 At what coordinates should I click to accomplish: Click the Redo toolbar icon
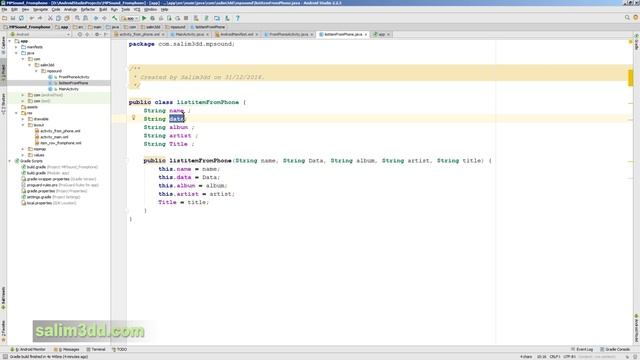point(40,18)
